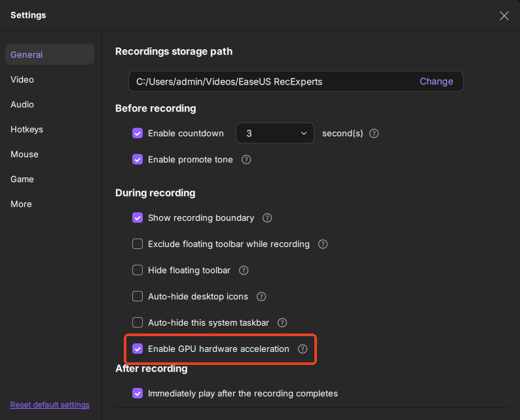The width and height of the screenshot is (520, 420).
Task: Click help icon next to Hide floating toolbar
Action: pyautogui.click(x=244, y=271)
